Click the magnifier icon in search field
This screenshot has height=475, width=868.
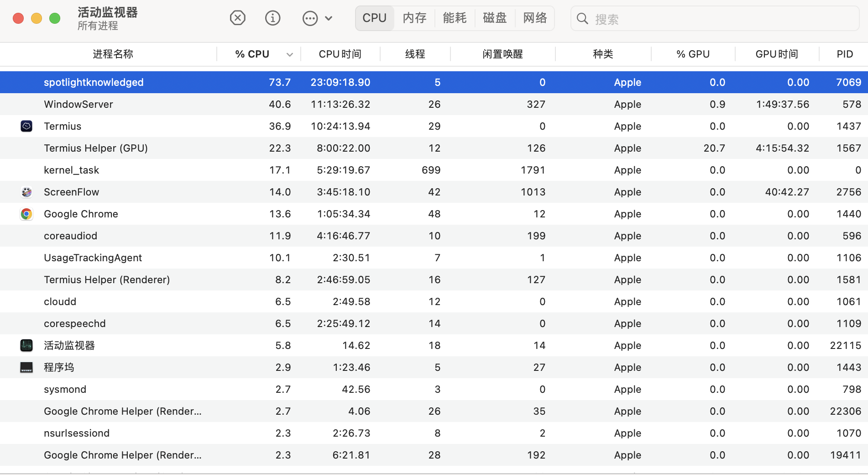pyautogui.click(x=582, y=19)
